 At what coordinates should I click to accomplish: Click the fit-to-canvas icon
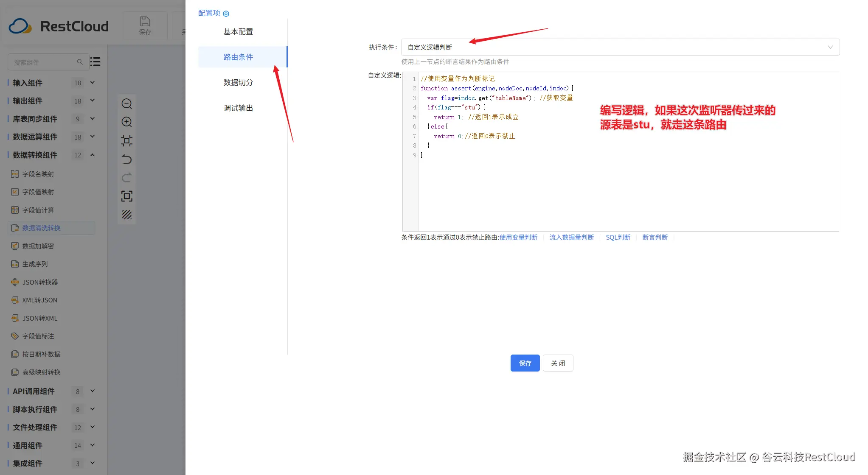[x=126, y=141]
